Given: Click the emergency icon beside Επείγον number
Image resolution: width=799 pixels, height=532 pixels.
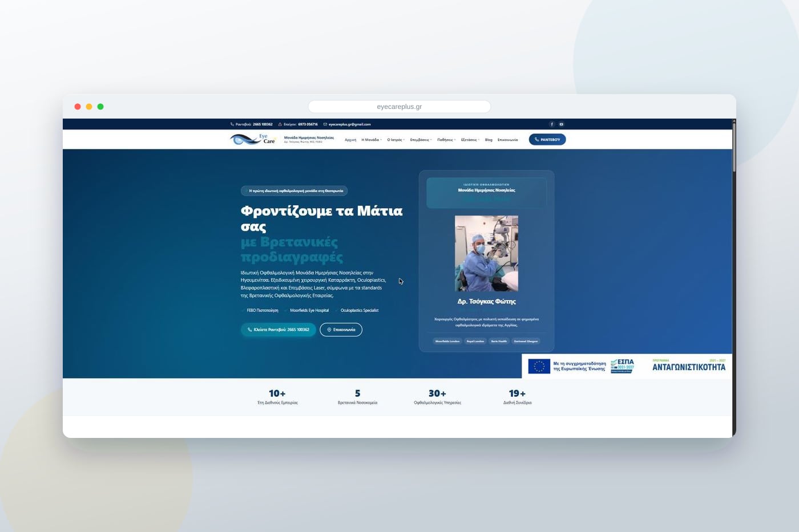Looking at the screenshot, I should (280, 124).
